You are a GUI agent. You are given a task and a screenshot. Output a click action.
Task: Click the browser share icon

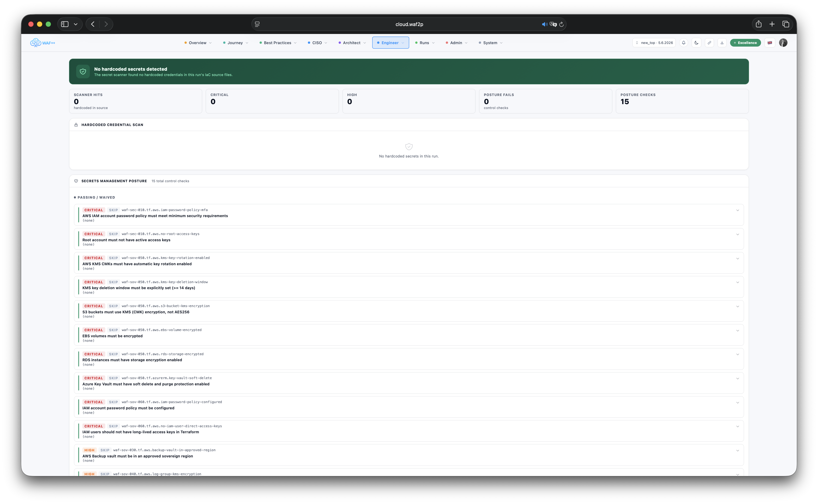click(x=758, y=24)
